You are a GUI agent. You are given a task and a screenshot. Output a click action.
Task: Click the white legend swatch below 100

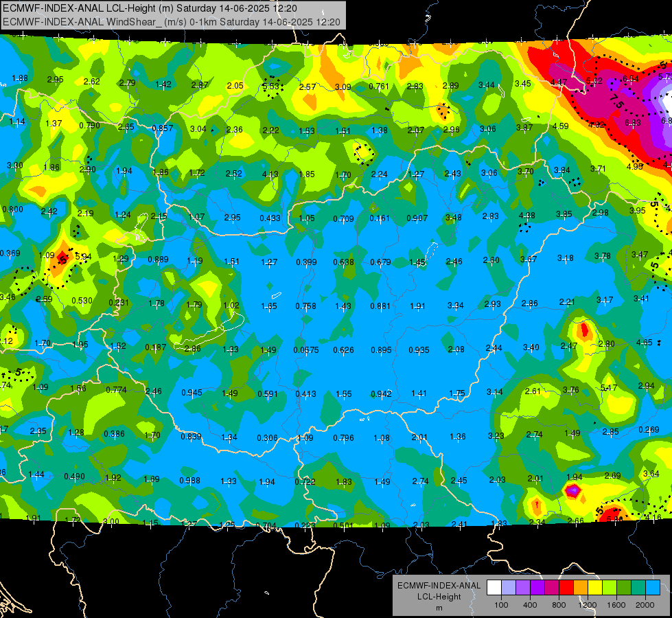(x=494, y=588)
